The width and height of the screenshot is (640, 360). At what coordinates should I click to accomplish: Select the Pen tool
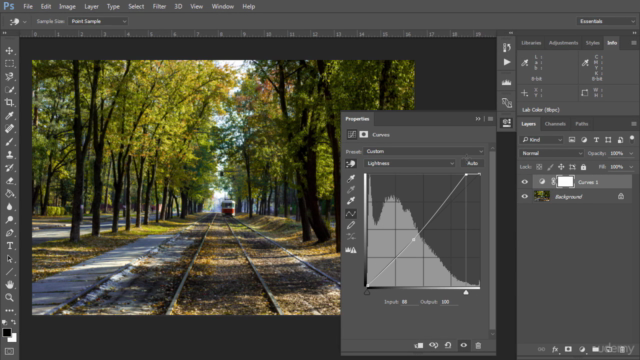coord(9,233)
